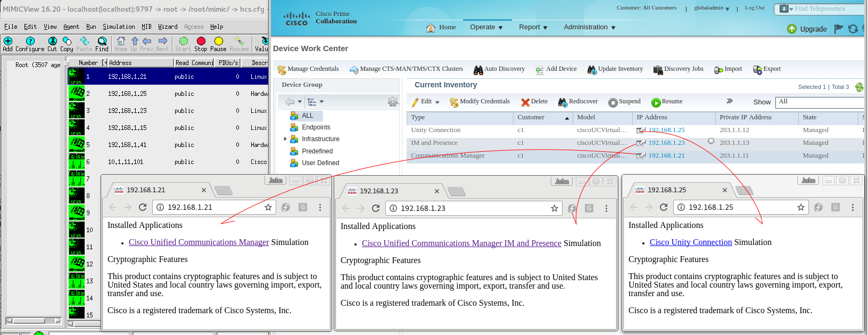Image resolution: width=868 pixels, height=335 pixels.
Task: Select the User Defined device group
Action: pyautogui.click(x=320, y=163)
